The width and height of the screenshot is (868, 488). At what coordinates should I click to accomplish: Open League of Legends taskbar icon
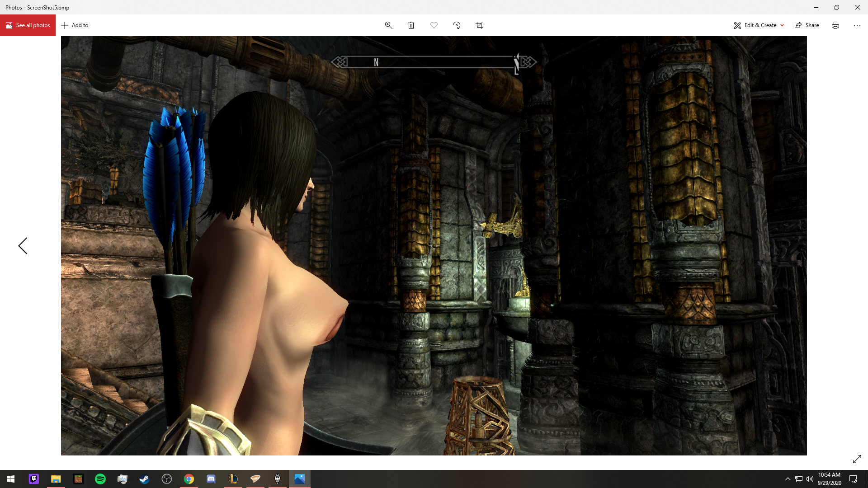(233, 479)
